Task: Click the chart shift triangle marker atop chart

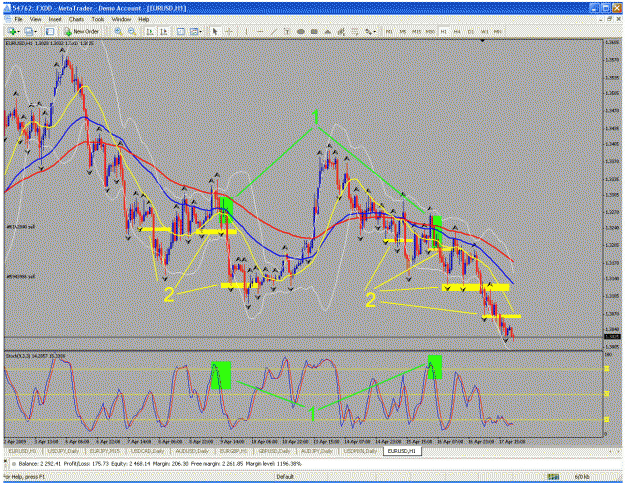Action: click(483, 41)
